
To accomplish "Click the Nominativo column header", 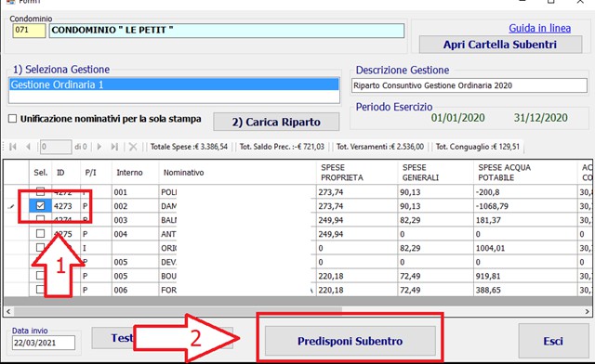I will pyautogui.click(x=237, y=173).
